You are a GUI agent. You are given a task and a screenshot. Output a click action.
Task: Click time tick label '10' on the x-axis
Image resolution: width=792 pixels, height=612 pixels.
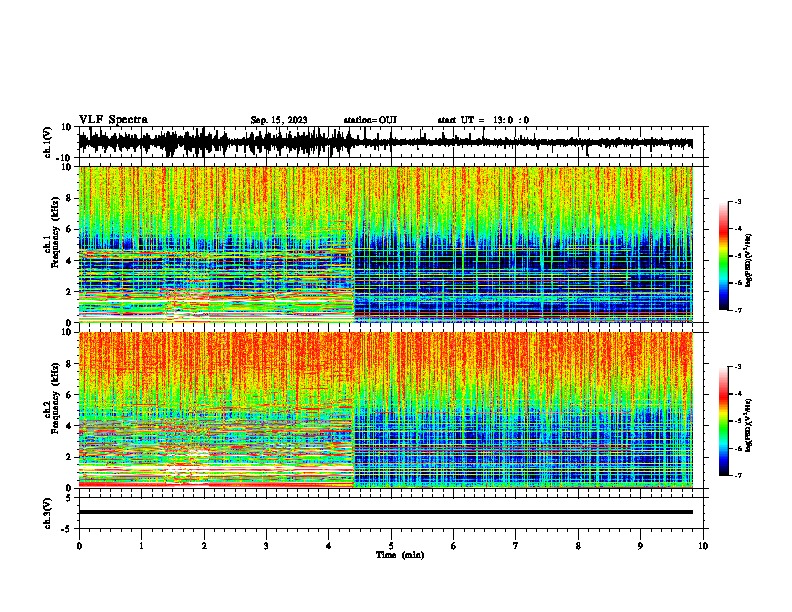click(x=703, y=546)
